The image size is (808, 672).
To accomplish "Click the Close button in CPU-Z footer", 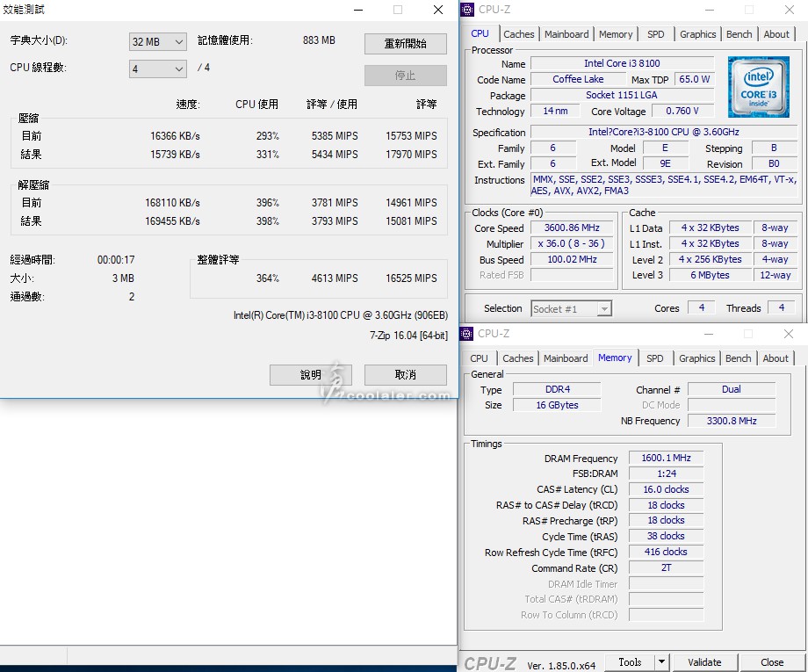I will coord(771,662).
